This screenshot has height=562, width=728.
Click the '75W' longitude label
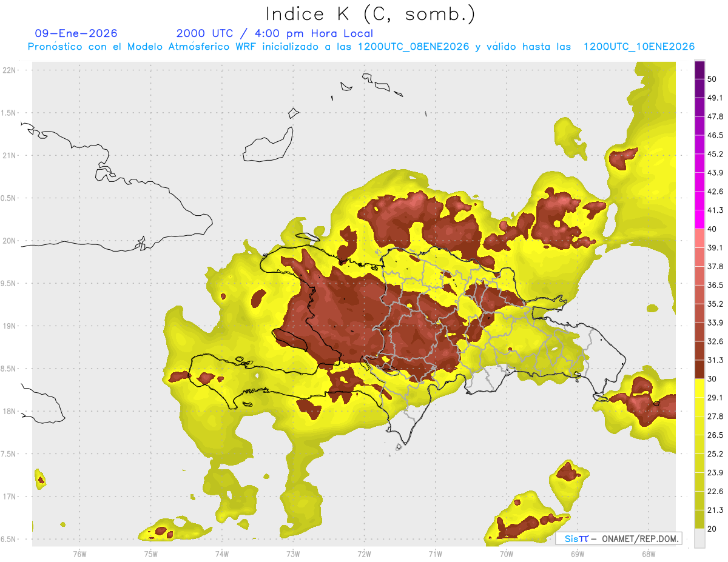coord(150,554)
